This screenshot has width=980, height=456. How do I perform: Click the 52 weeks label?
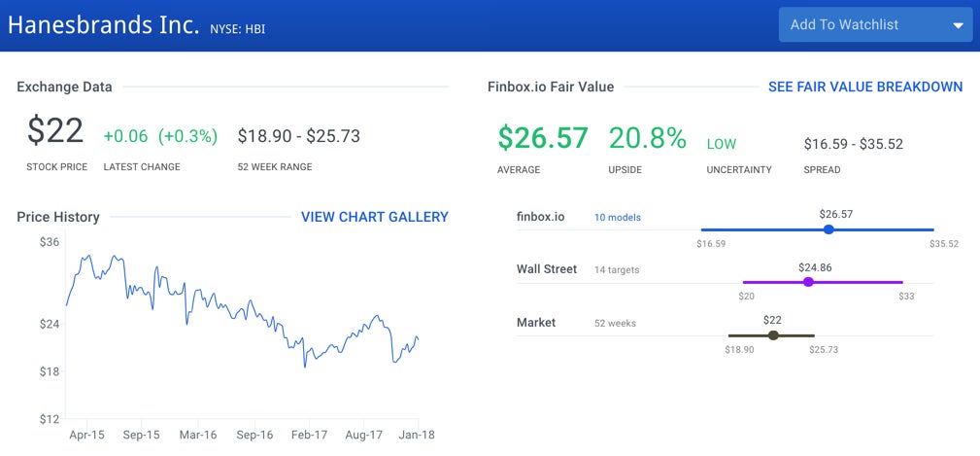pos(615,323)
